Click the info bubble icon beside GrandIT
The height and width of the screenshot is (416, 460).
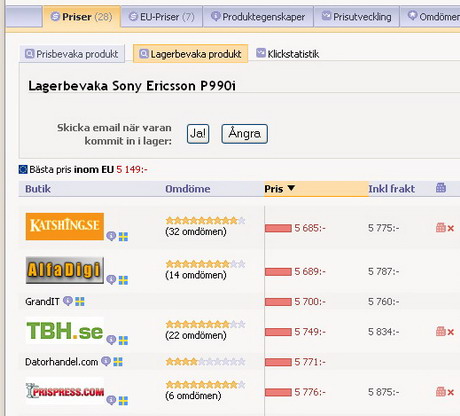click(68, 301)
